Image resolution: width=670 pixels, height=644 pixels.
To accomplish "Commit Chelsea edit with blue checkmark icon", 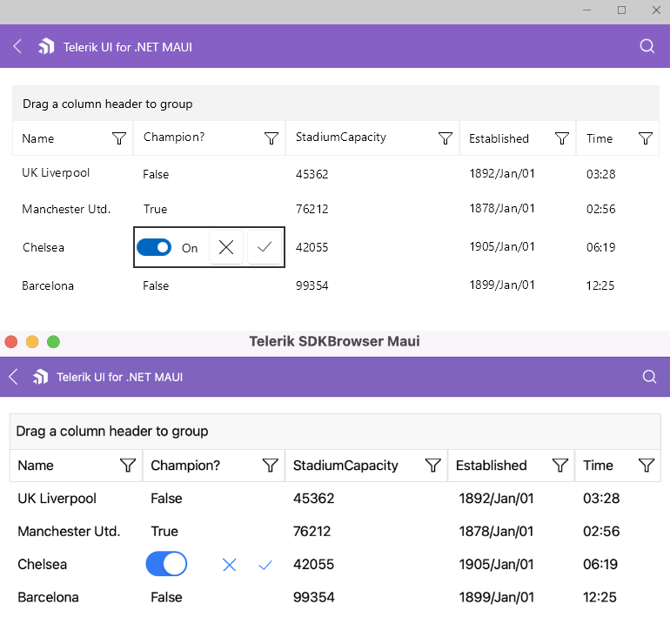I will click(265, 565).
